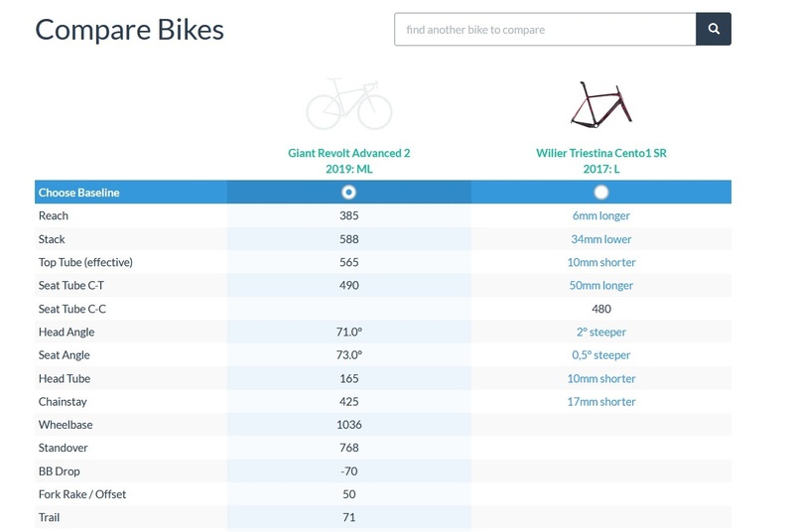The height and width of the screenshot is (532, 794).
Task: Select Wilier Triestina Cento1 SR as baseline
Action: (601, 193)
